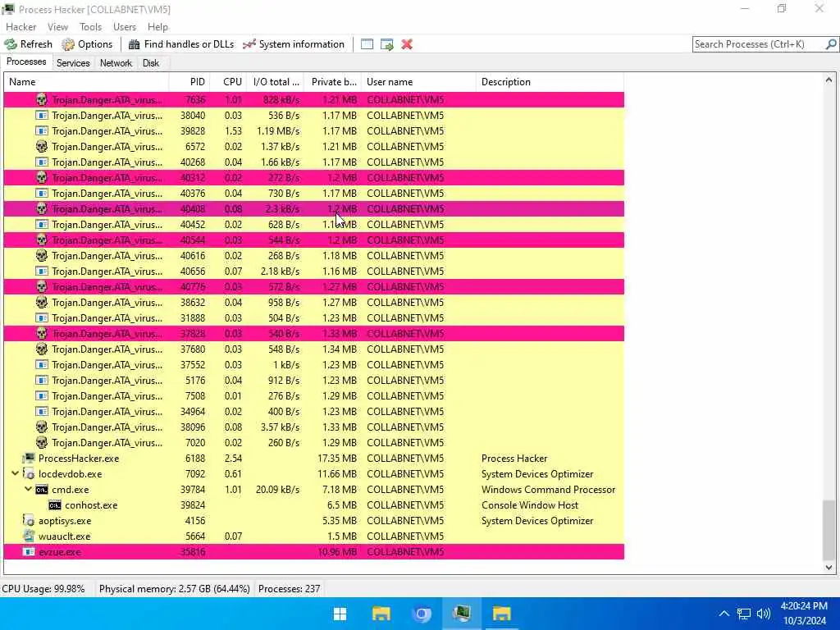
Task: Click the scroll down arrow
Action: (x=829, y=568)
